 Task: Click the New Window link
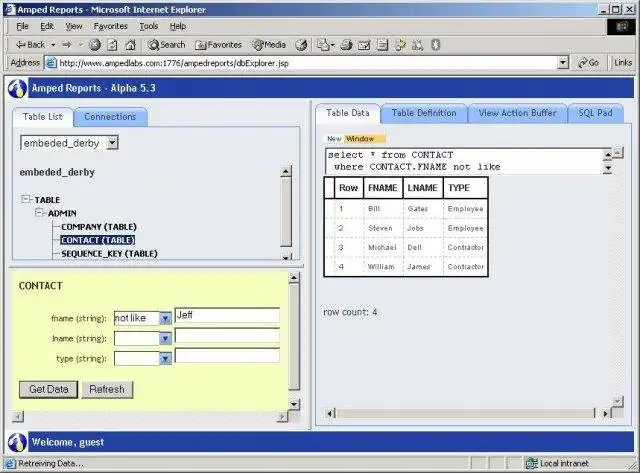(x=354, y=139)
